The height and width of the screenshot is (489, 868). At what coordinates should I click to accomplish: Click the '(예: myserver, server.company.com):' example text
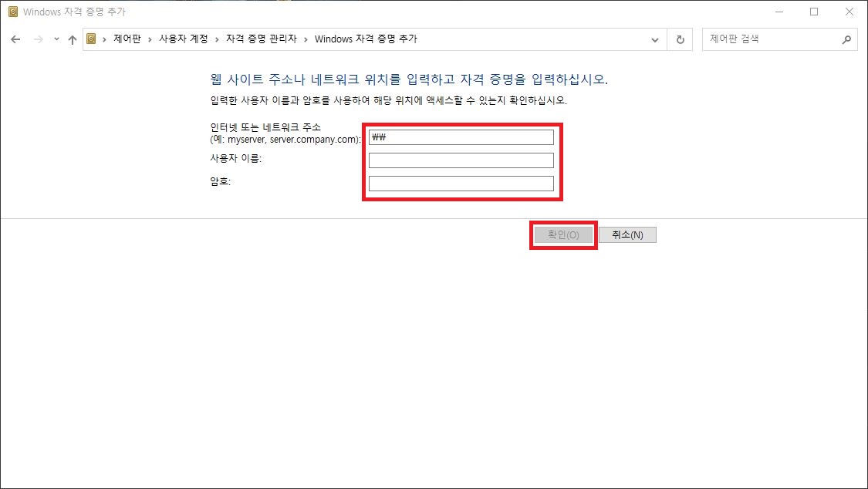pos(285,140)
